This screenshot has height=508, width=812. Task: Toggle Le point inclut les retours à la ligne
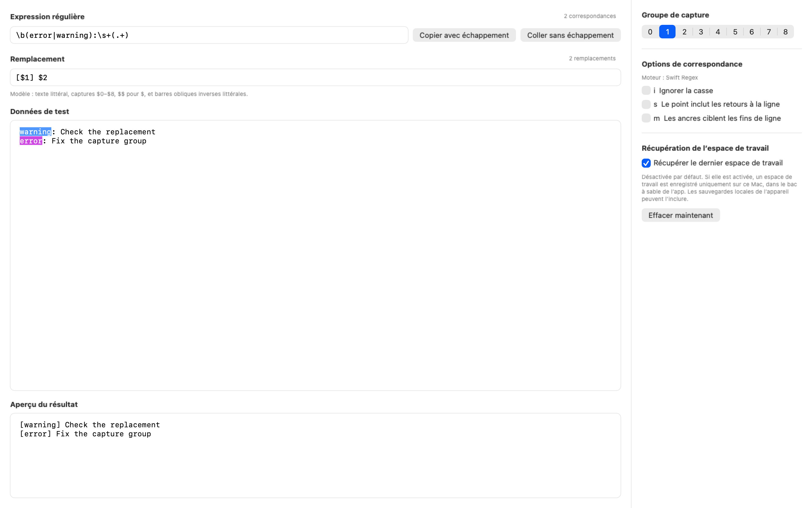[x=646, y=104]
